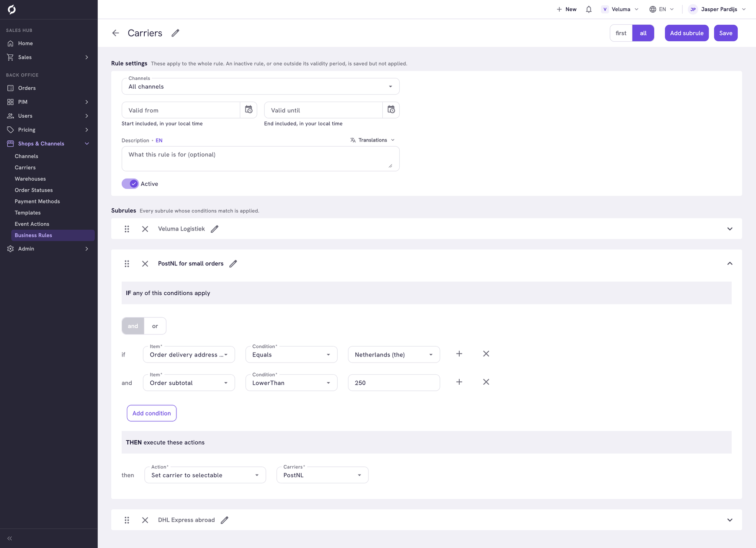Switch the condition operator to 'or'
Image resolution: width=756 pixels, height=548 pixels.
coord(155,326)
